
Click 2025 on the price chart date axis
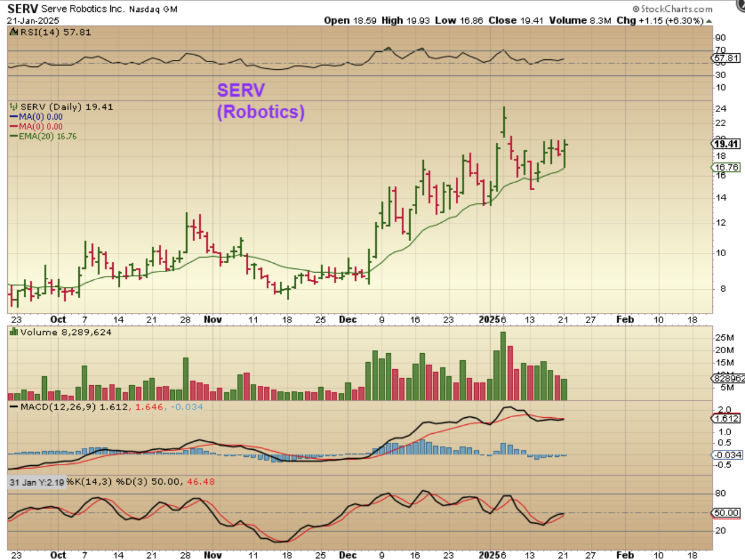click(x=491, y=319)
